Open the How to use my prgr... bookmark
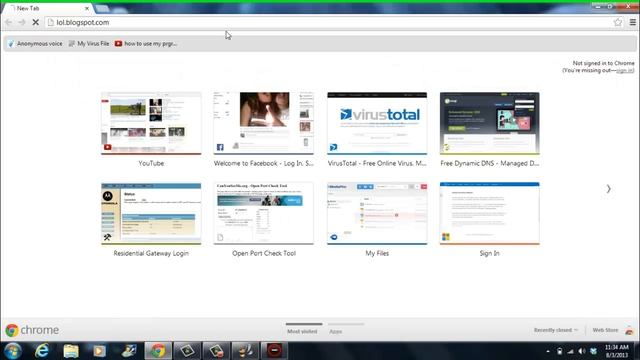The height and width of the screenshot is (360, 640). click(146, 44)
